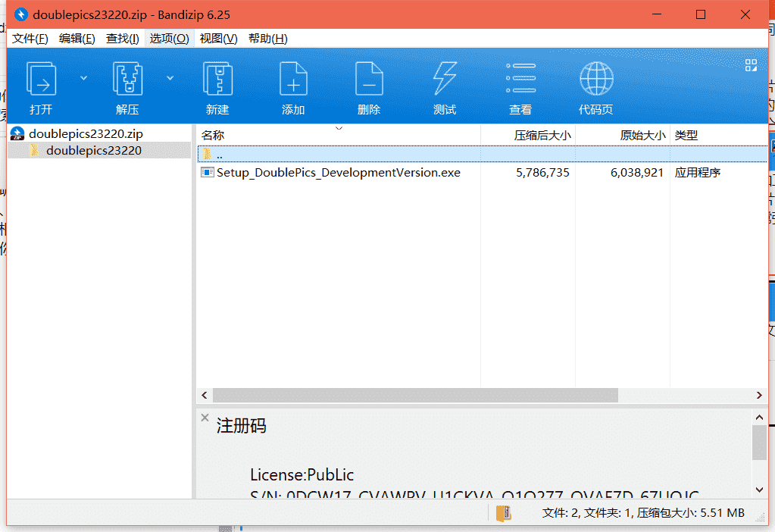Image resolution: width=775 pixels, height=532 pixels.
Task: Open the 视图(V) menu
Action: tap(218, 39)
